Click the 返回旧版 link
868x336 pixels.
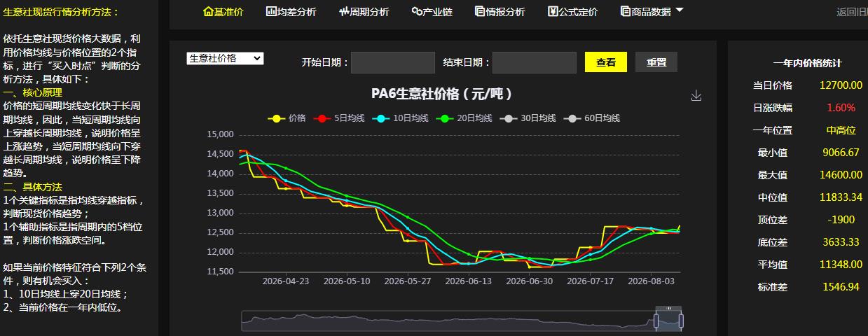pos(852,12)
